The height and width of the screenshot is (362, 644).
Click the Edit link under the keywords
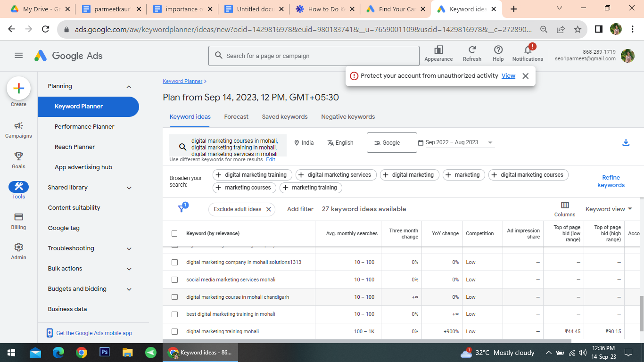[271, 160]
